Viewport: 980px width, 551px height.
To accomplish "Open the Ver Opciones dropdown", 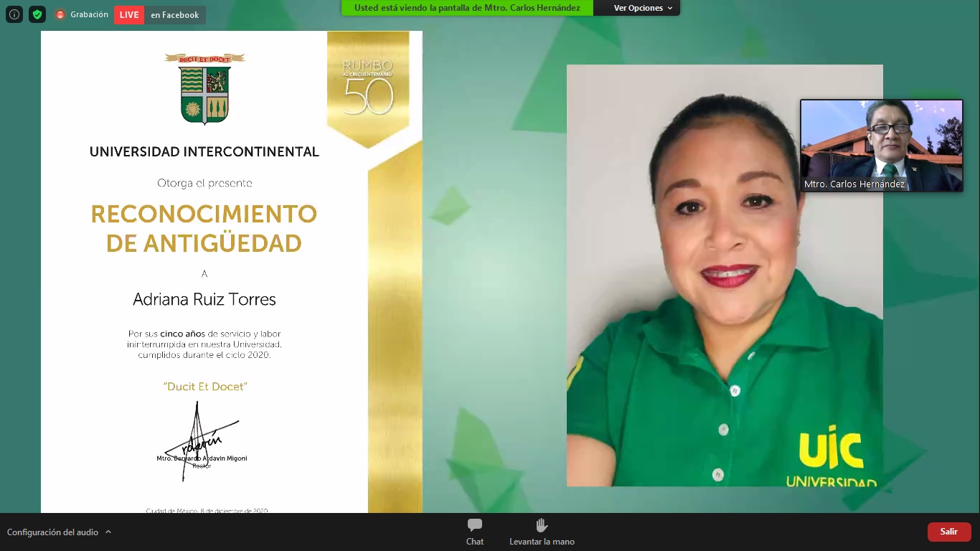I will (643, 8).
